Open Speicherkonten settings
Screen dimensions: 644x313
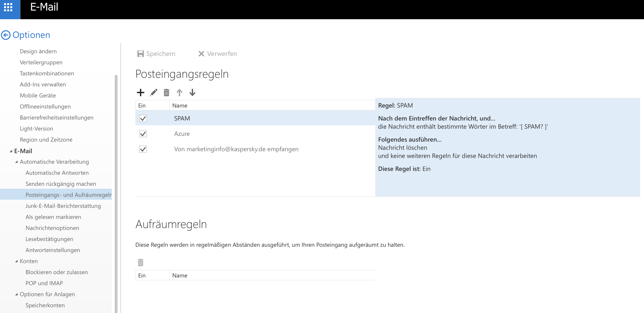pos(45,305)
